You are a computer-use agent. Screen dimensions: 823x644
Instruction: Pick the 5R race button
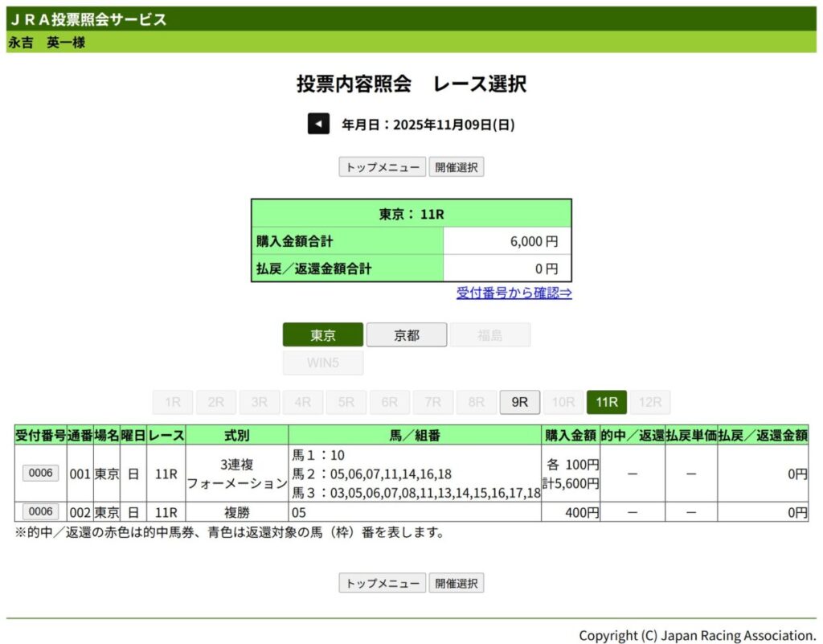tap(346, 403)
